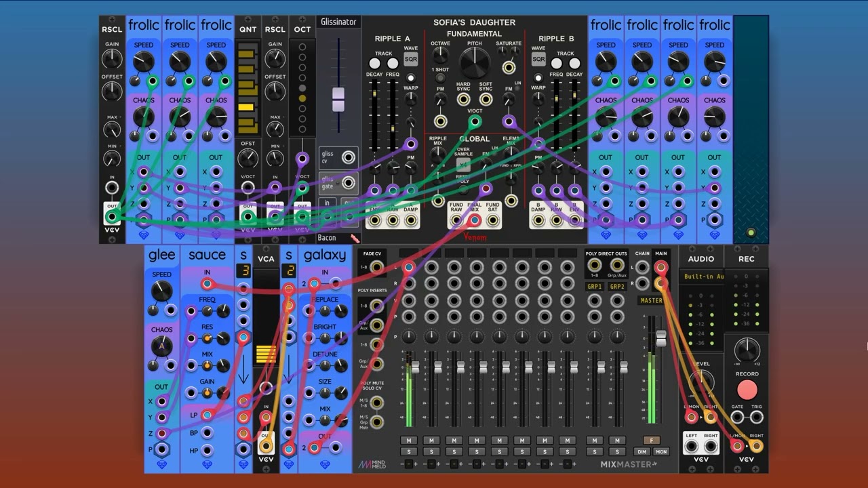Toggle Ripple A DECAY track button
Screen dimensions: 868x488
click(374, 63)
